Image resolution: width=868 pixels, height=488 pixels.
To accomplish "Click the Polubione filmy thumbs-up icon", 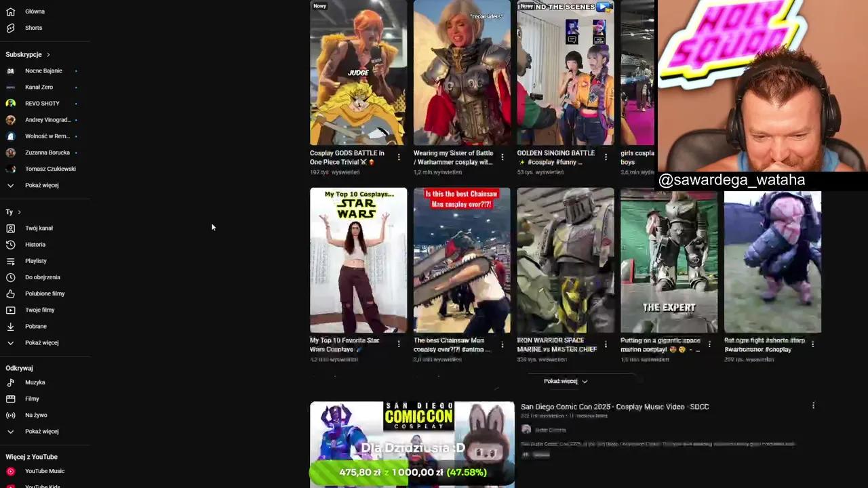I will (x=10, y=293).
